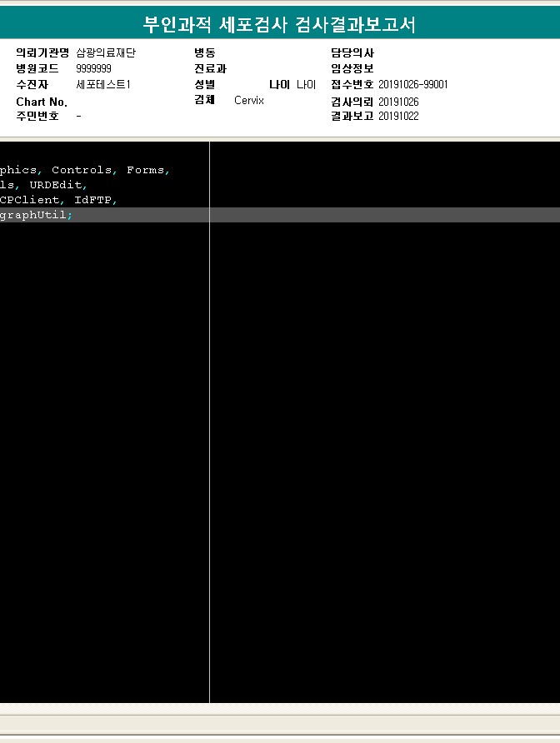Click the bold 나이 label
Viewport: 560px width, 743px height.
(x=279, y=85)
